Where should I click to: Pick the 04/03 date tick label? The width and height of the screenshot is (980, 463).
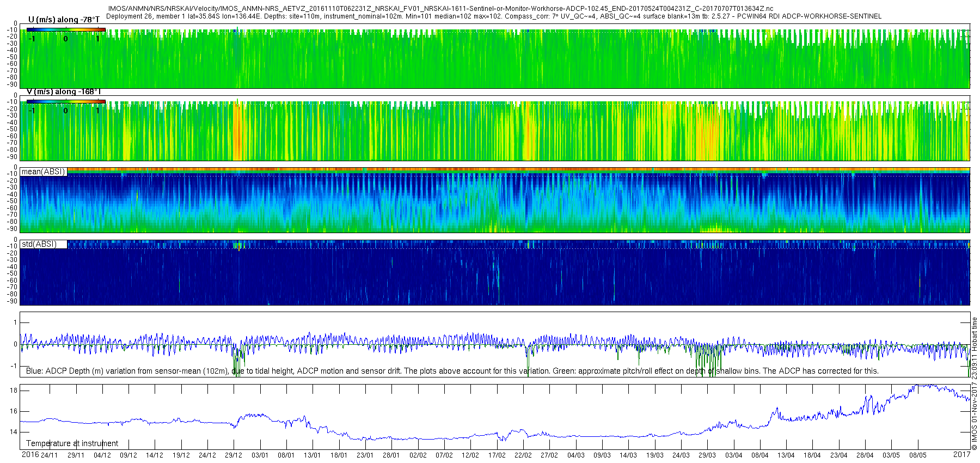click(575, 455)
